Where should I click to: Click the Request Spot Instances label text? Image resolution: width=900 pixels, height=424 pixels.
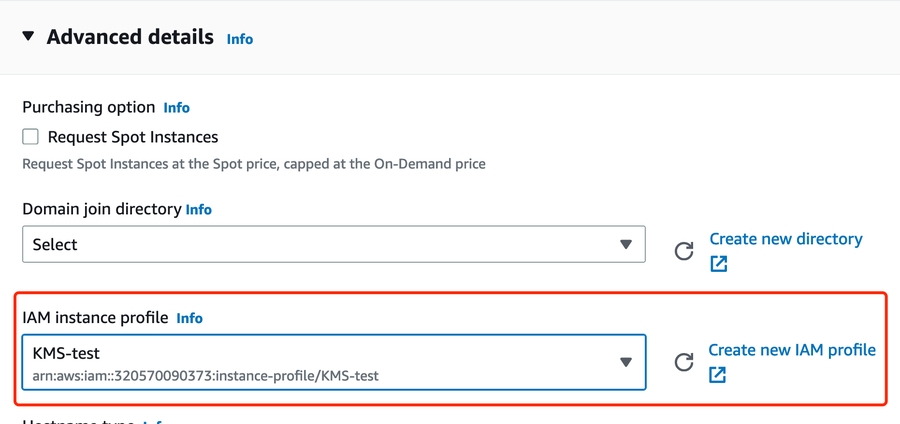click(x=133, y=137)
